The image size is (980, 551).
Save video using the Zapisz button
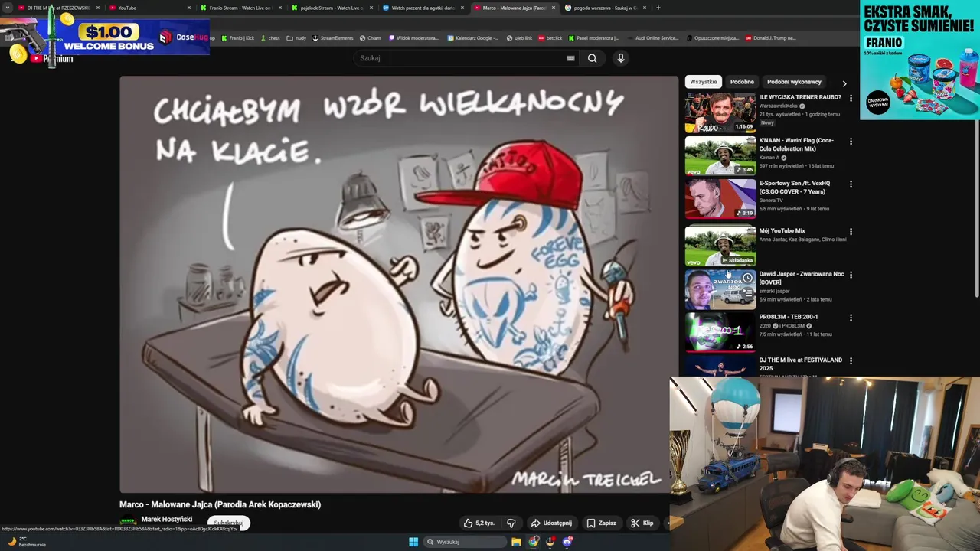point(602,523)
